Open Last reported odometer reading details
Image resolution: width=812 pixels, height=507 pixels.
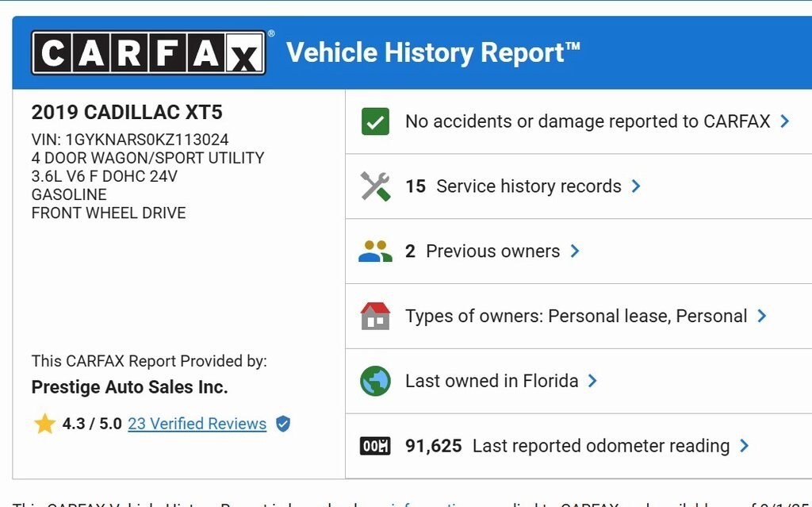[568, 446]
